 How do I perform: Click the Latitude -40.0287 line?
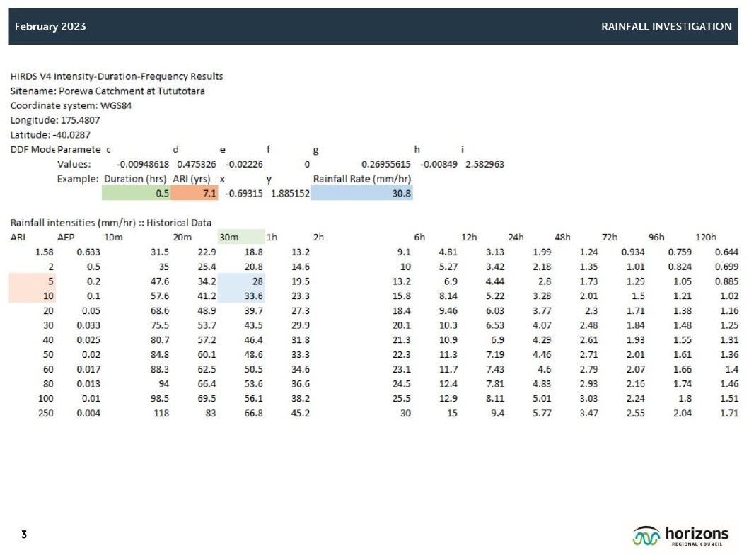tap(50, 134)
